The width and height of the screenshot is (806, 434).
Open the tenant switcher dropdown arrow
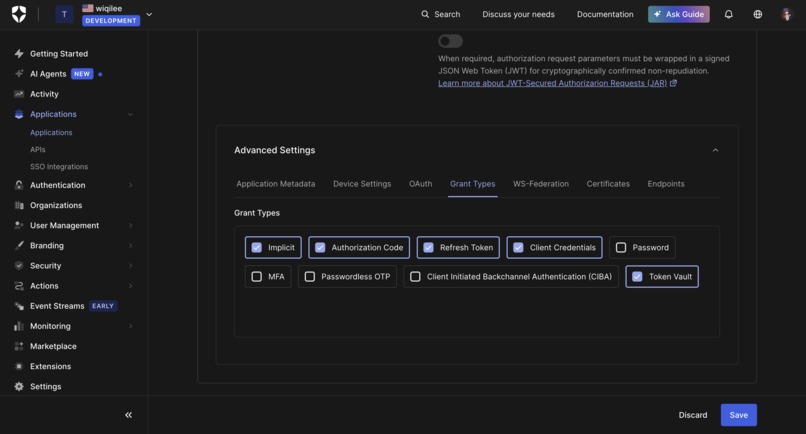[x=149, y=14]
